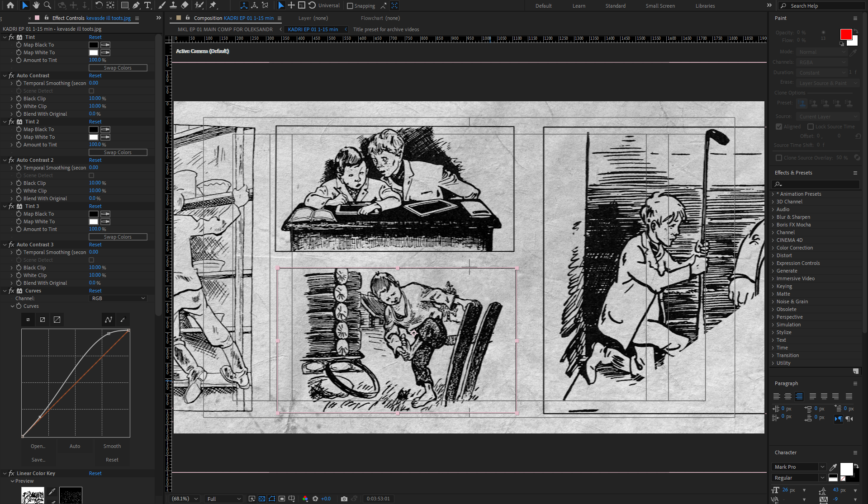Select the Puppet Pin tool
This screenshot has width=868, height=504.
click(213, 5)
